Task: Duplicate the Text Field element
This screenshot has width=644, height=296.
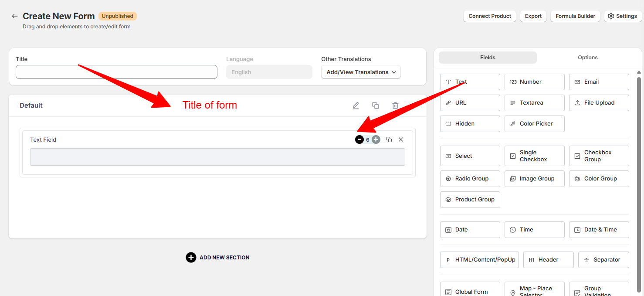Action: pos(389,139)
